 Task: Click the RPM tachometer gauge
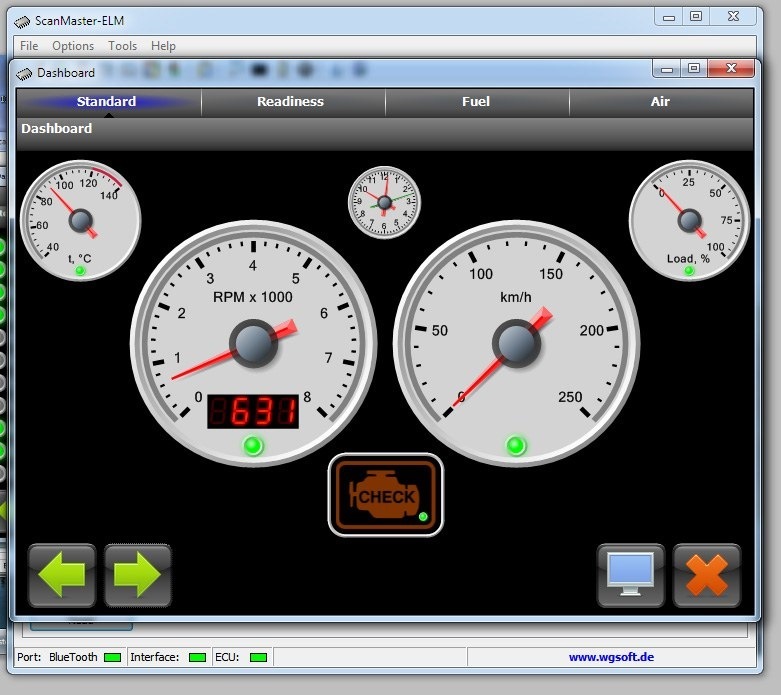[x=253, y=343]
